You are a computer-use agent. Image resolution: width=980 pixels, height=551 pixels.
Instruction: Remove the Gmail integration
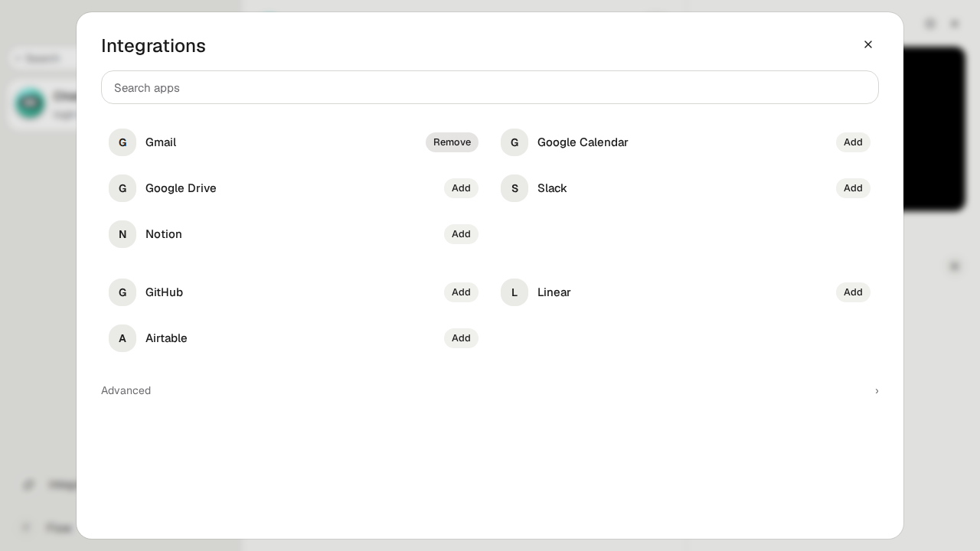tap(452, 142)
